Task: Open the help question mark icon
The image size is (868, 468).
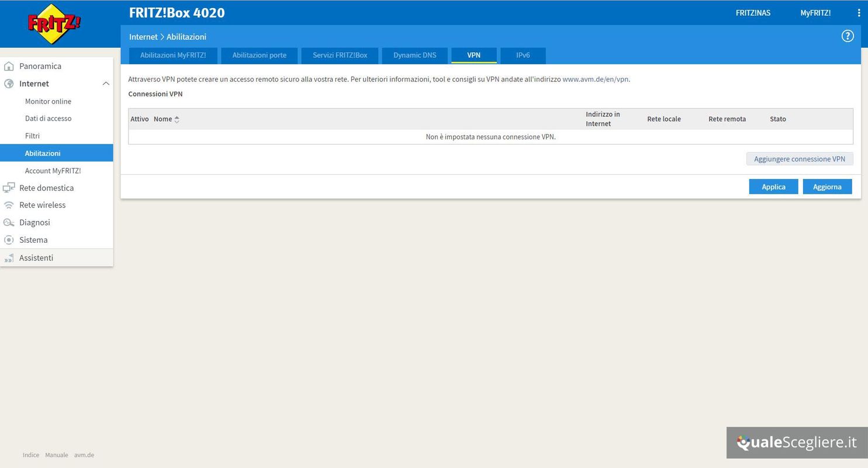Action: coord(847,36)
